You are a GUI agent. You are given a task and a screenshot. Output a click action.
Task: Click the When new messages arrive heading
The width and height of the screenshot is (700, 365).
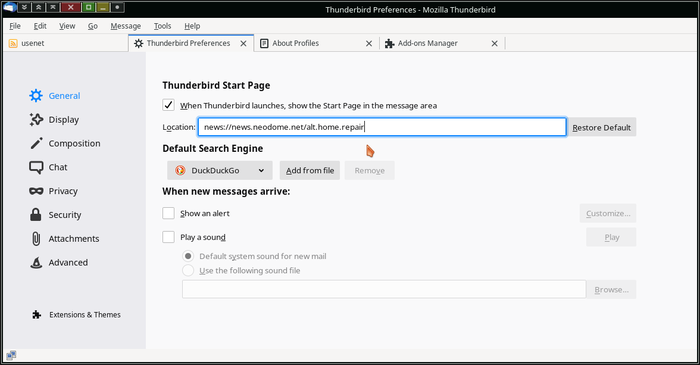pos(226,191)
